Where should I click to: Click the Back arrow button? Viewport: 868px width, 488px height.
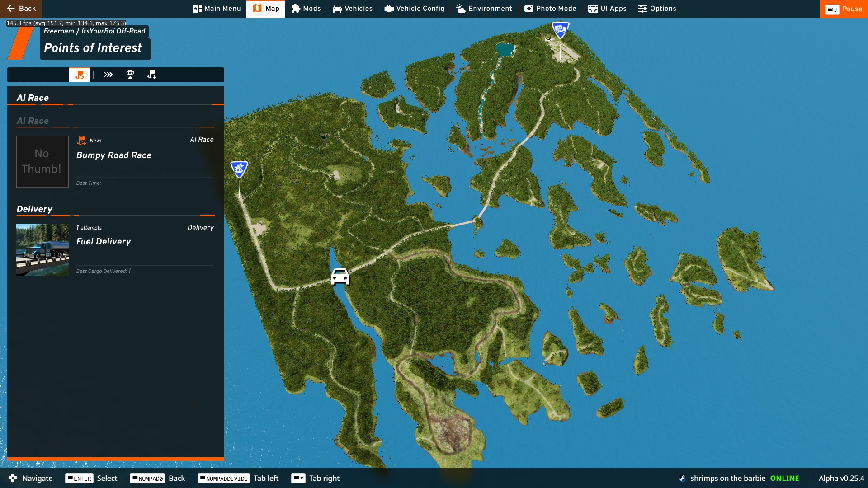tap(21, 9)
